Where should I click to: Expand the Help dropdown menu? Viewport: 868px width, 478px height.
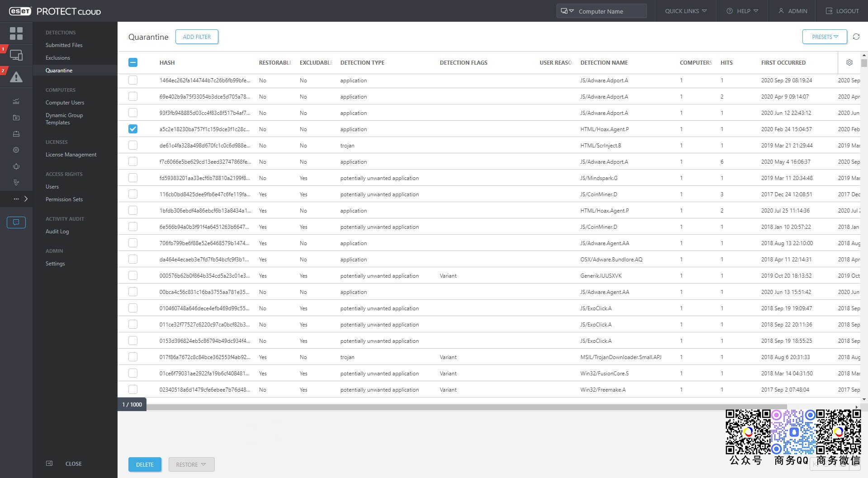coord(742,11)
